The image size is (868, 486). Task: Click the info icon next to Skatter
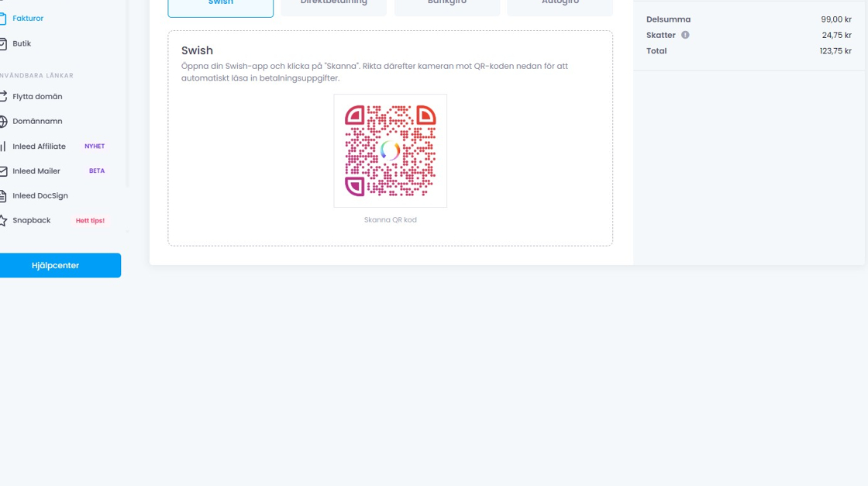[685, 35]
